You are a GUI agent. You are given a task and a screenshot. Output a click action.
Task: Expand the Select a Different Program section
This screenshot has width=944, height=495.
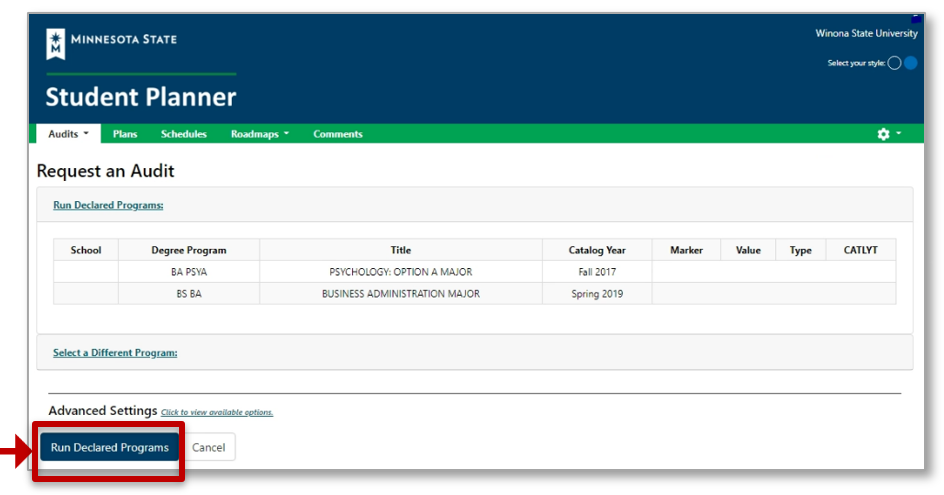coord(115,353)
